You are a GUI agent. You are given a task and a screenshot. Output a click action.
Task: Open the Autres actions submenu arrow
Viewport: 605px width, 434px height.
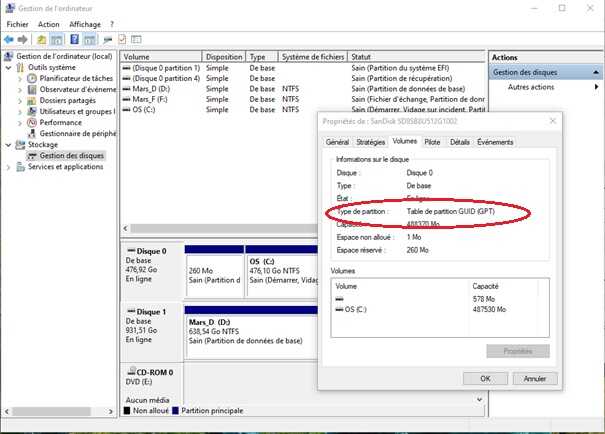pos(596,87)
